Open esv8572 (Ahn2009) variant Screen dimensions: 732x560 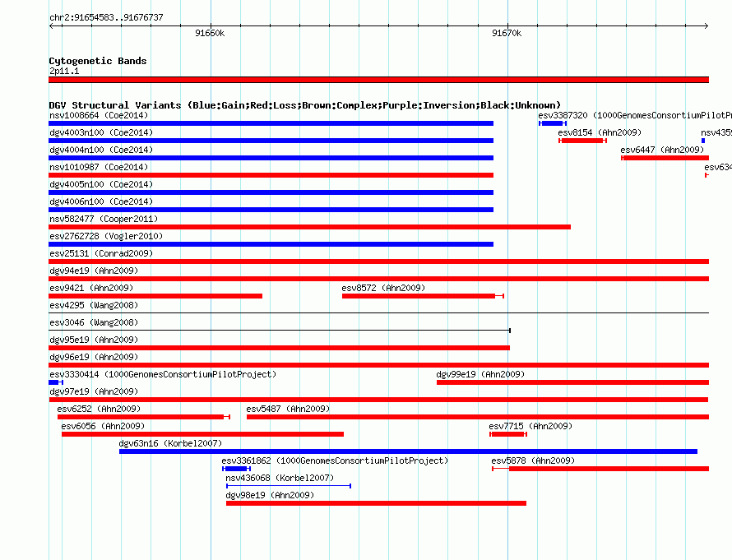click(423, 296)
